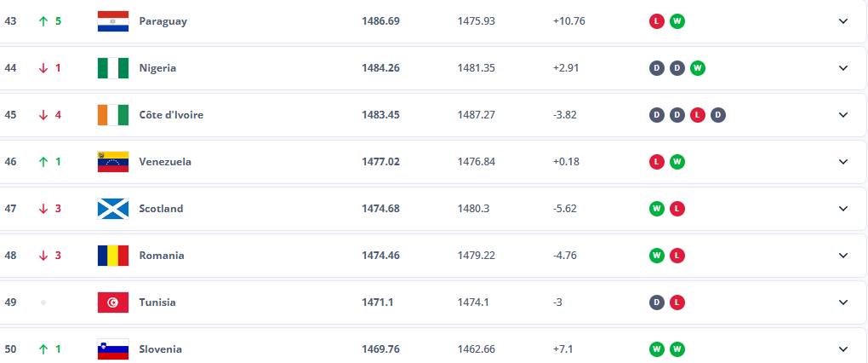This screenshot has width=868, height=363.
Task: Expand the Tunisia row chevron
Action: (x=843, y=302)
